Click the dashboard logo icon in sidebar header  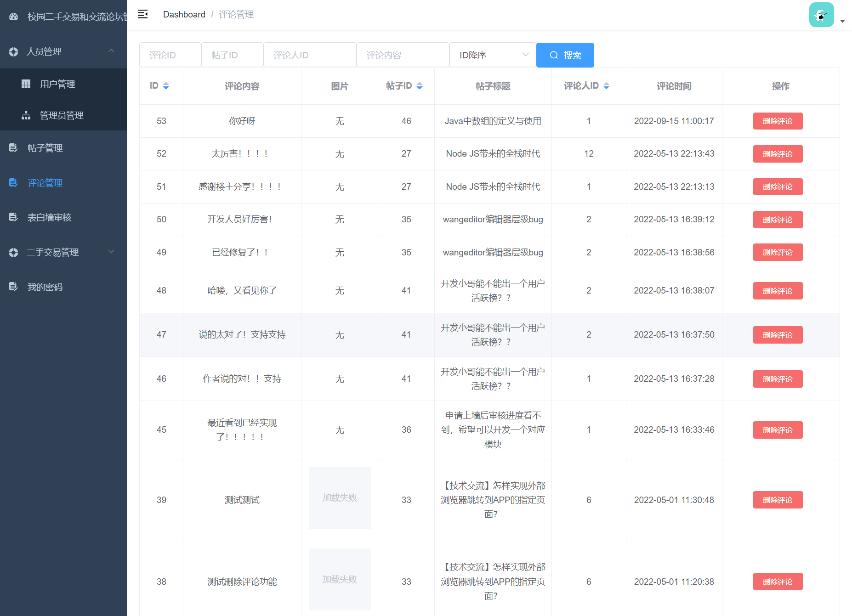click(x=14, y=17)
